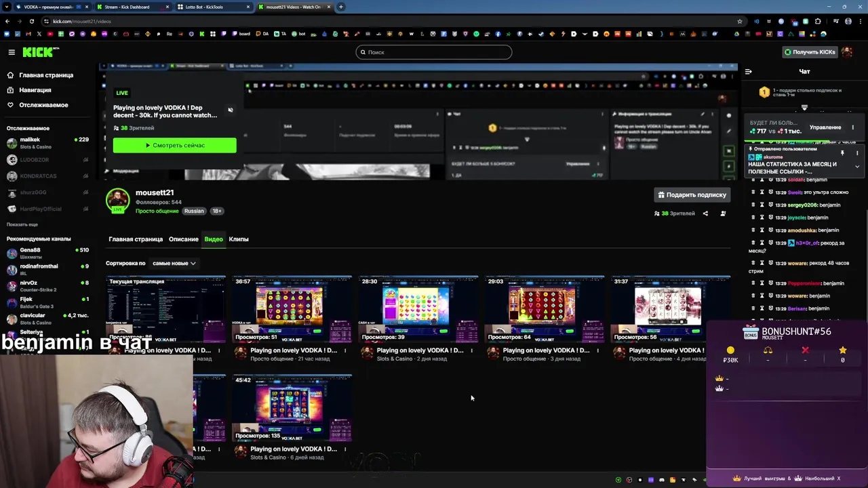Open the 45:42 video thumbnail
This screenshot has width=868, height=488.
(292, 408)
